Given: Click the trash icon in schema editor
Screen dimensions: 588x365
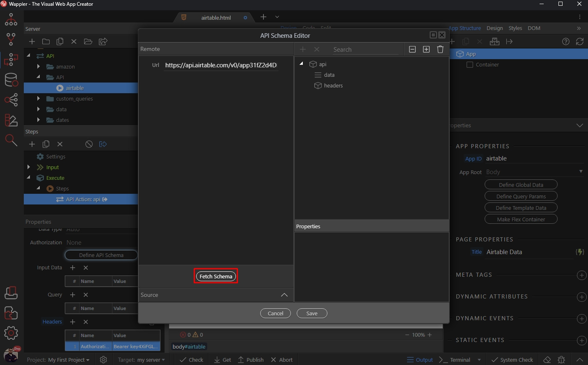Looking at the screenshot, I should point(440,49).
